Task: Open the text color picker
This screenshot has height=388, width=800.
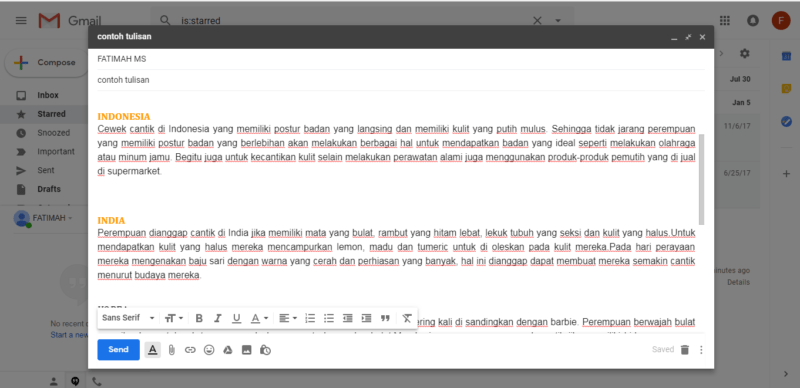Action: (x=259, y=318)
